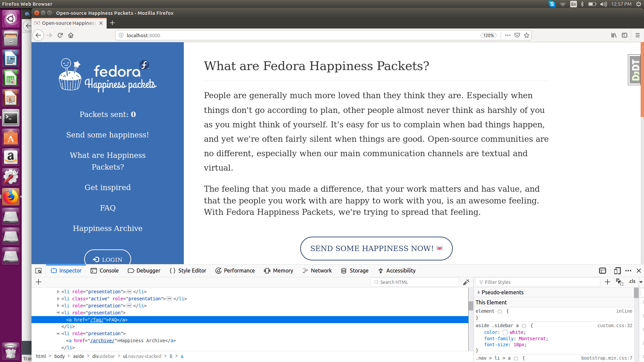This screenshot has height=362, width=644.
Task: Open the Storage tab
Action: (x=355, y=271)
